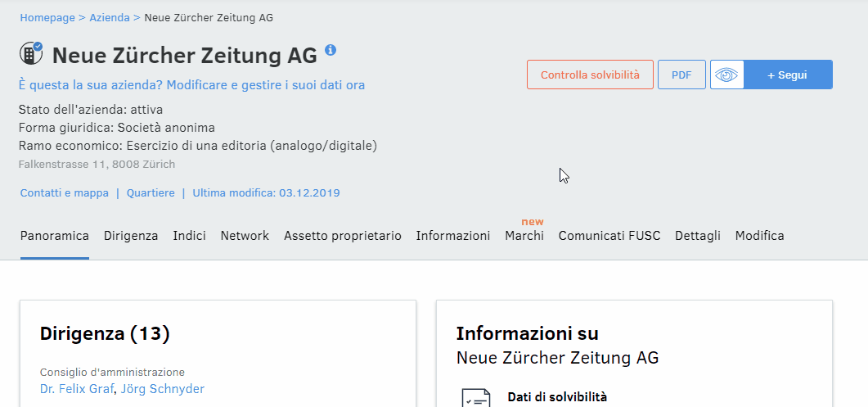
Task: Open the Marchi tab marked new
Action: 524,236
